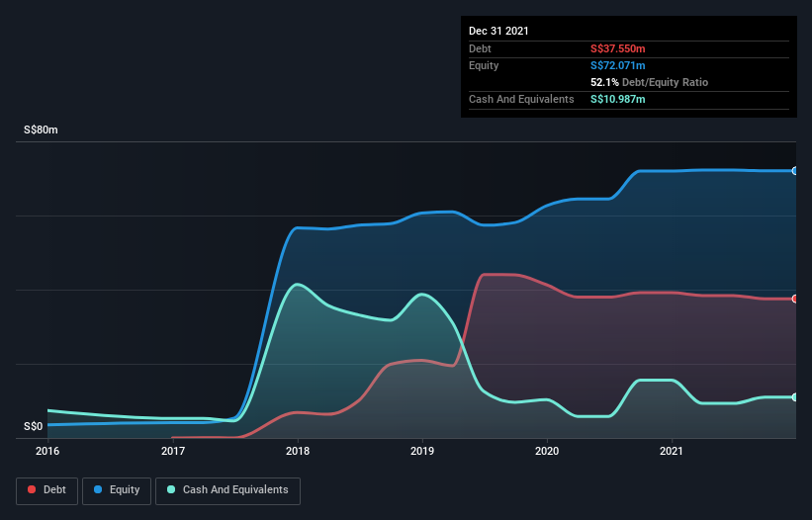Click the 2016 x-axis label
Viewport: 812px width, 520px height.
coord(47,451)
